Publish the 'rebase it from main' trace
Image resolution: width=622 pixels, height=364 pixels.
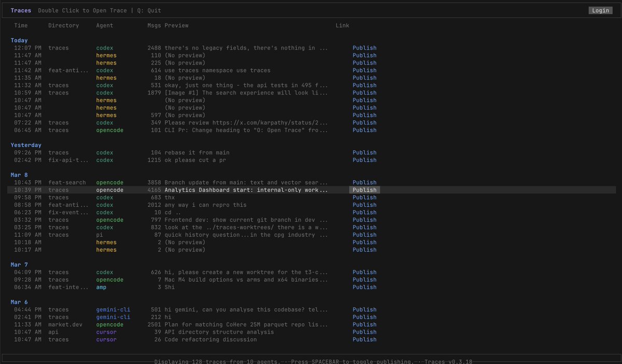pyautogui.click(x=364, y=153)
